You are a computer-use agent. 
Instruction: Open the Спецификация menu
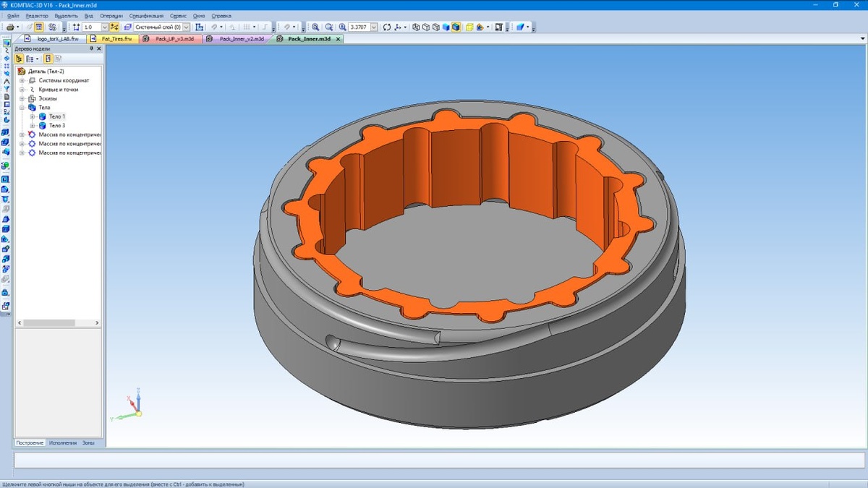click(x=146, y=15)
